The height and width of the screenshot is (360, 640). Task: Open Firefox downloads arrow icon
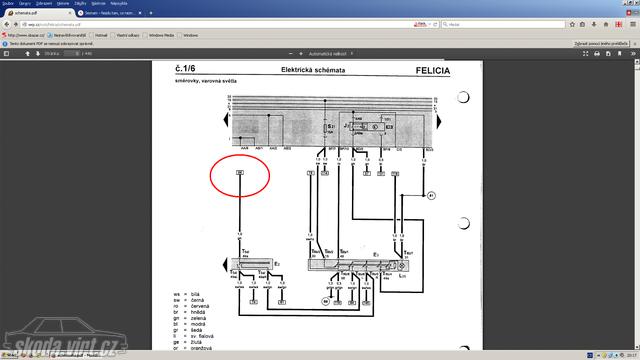594,24
